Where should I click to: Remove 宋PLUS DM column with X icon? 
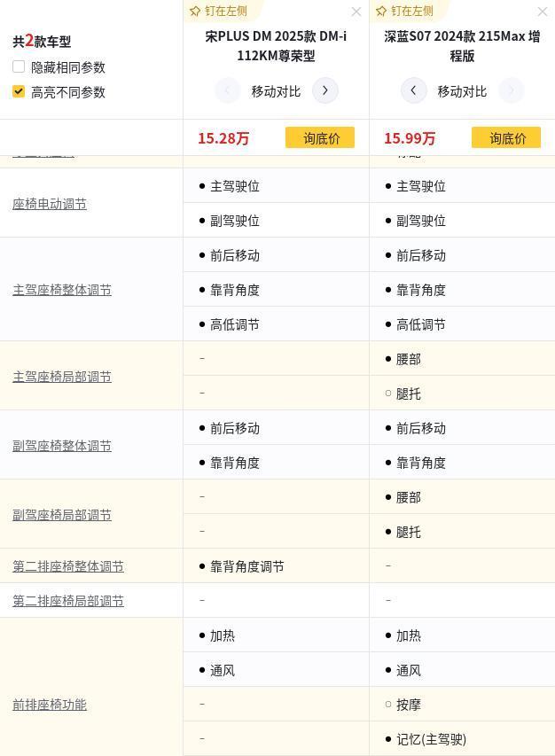coord(356,12)
